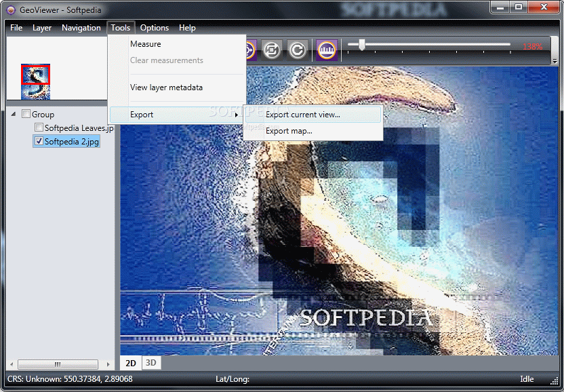Click the circular reload arrow icon
This screenshot has width=564, height=392.
click(297, 50)
